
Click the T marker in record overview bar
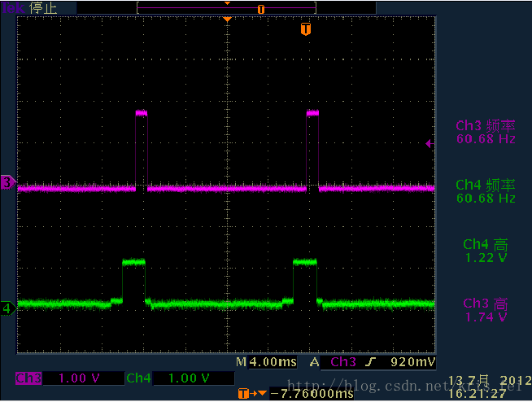click(260, 9)
